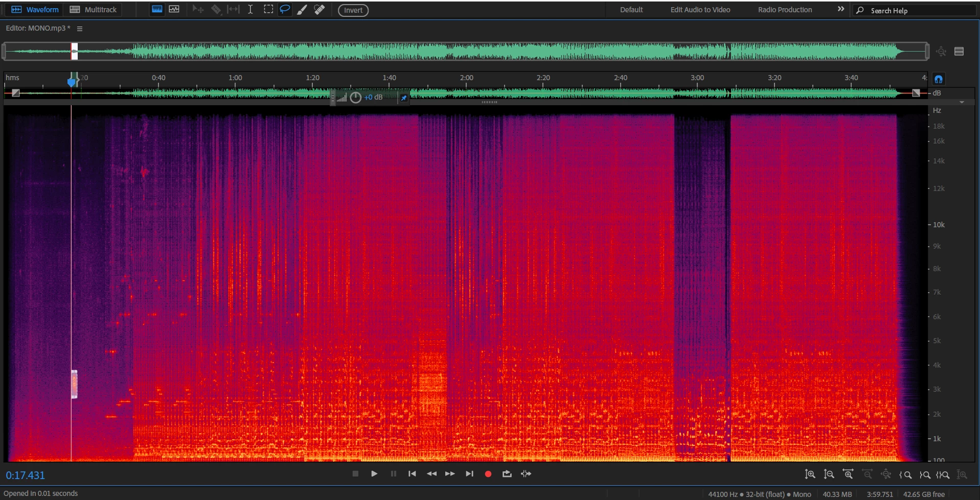Open the Editor panel menu
980x500 pixels.
point(80,29)
